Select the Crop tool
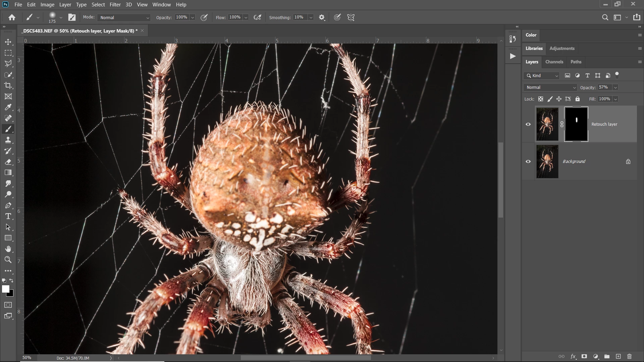The image size is (644, 362). click(x=8, y=85)
